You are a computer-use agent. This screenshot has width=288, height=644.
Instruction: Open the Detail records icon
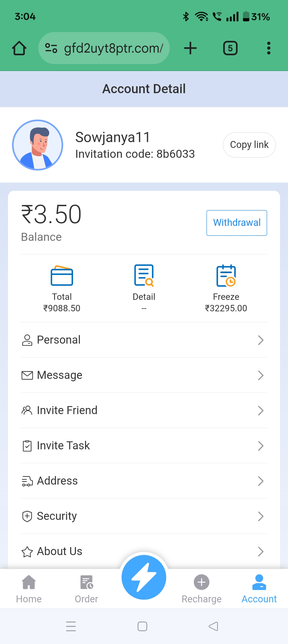pyautogui.click(x=144, y=276)
